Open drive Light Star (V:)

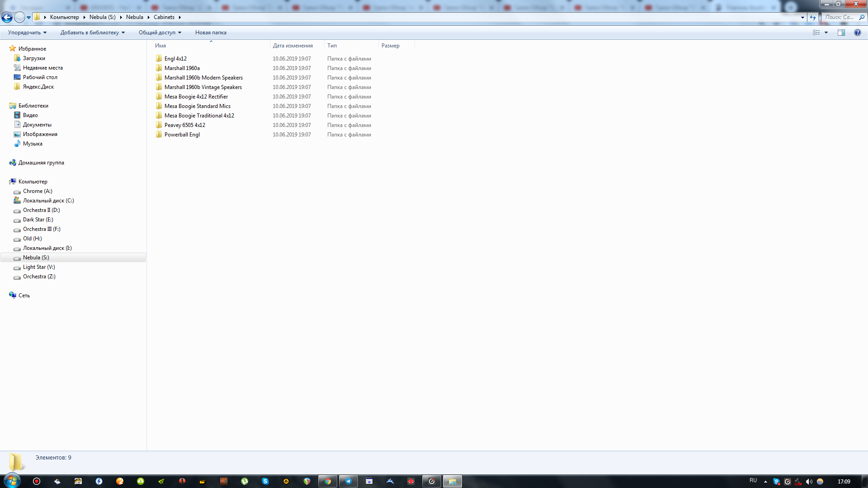[x=39, y=267]
